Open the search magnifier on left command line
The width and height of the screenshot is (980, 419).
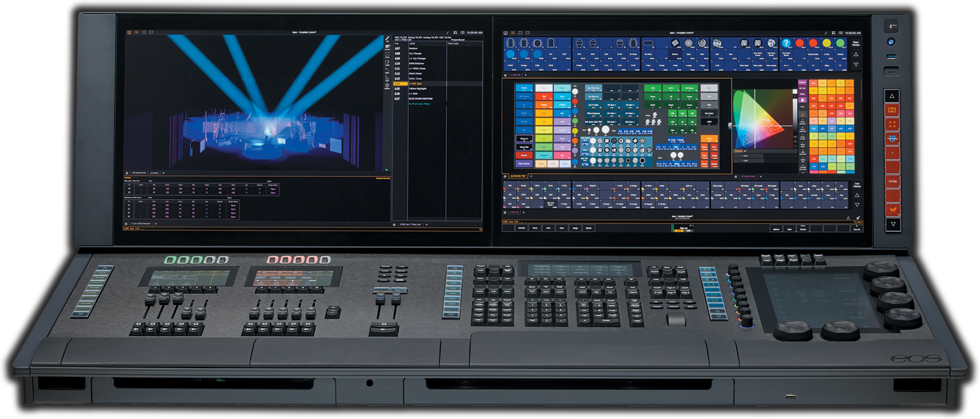click(480, 229)
